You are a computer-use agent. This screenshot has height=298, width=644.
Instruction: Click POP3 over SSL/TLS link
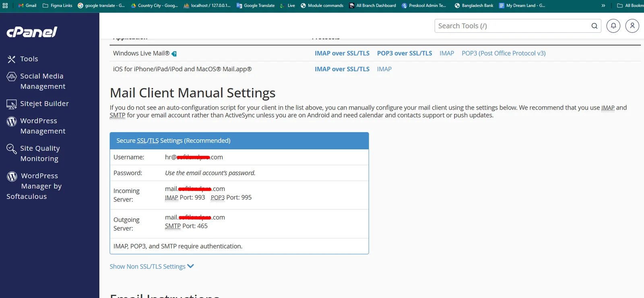[x=404, y=53]
